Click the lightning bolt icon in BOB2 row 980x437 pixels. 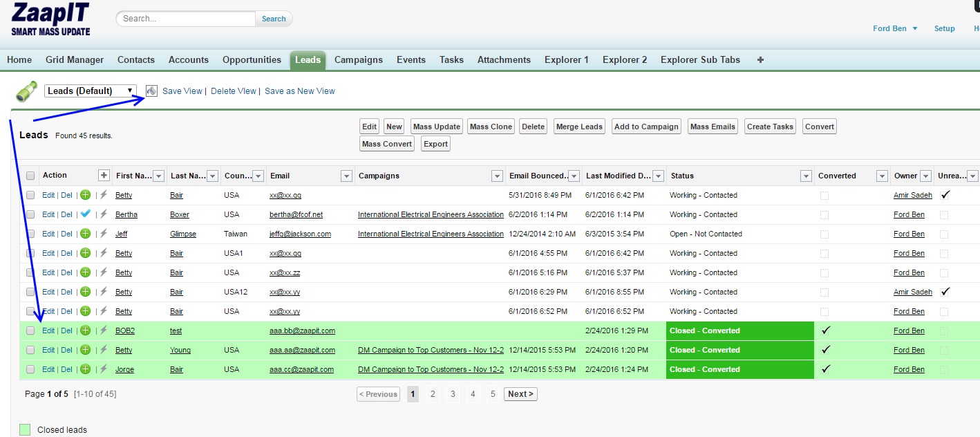103,331
